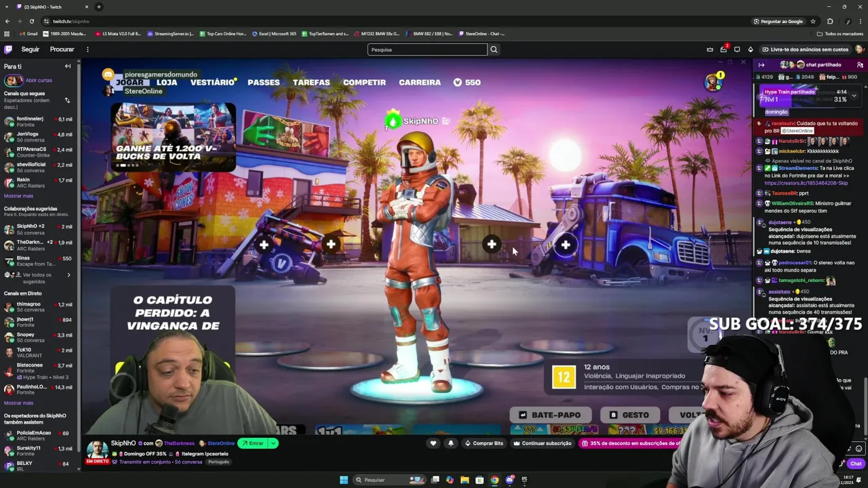Bookmark this page with star icon
868x488 pixels.
(813, 21)
